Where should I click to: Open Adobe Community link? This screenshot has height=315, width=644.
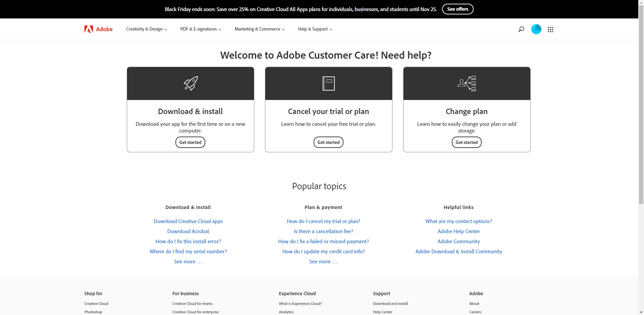coord(459,242)
